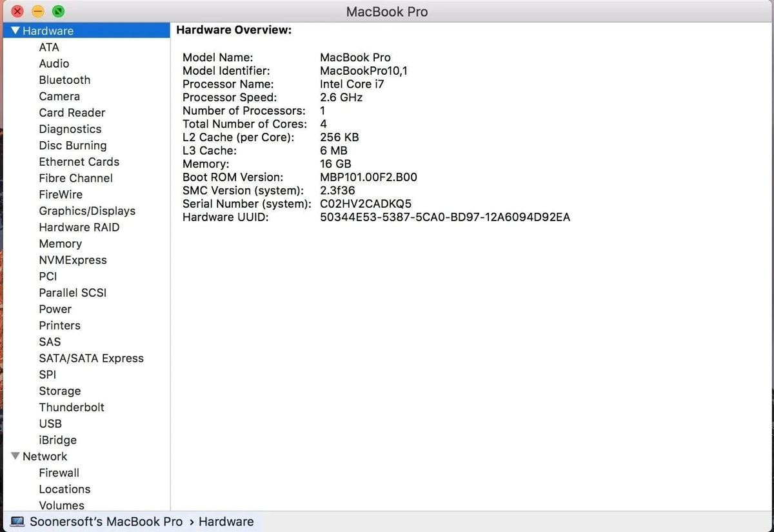This screenshot has height=532, width=774.
Task: Collapse the Hardware section disclosure triangle
Action: click(15, 30)
